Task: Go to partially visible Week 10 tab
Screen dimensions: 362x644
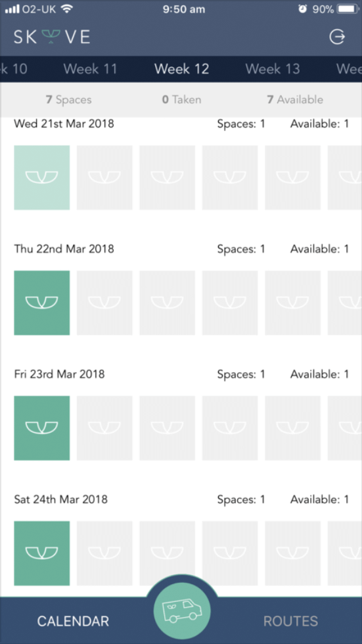Action: (14, 68)
